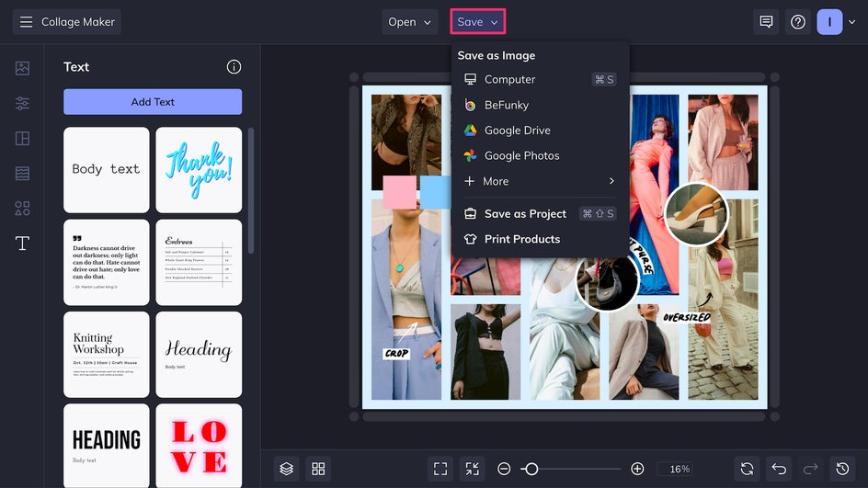This screenshot has width=868, height=488.
Task: Open the Layers panel icon
Action: (x=286, y=470)
